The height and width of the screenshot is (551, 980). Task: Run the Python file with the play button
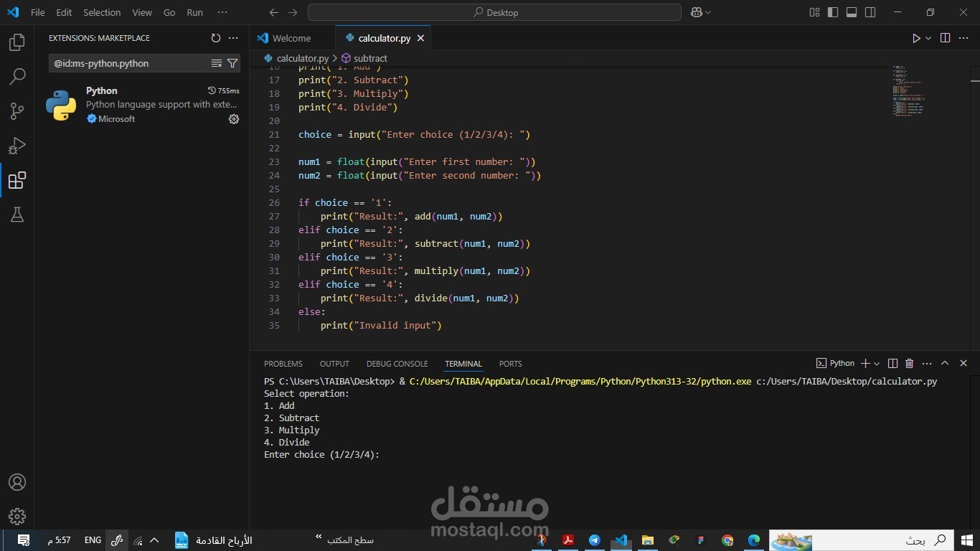coord(915,38)
